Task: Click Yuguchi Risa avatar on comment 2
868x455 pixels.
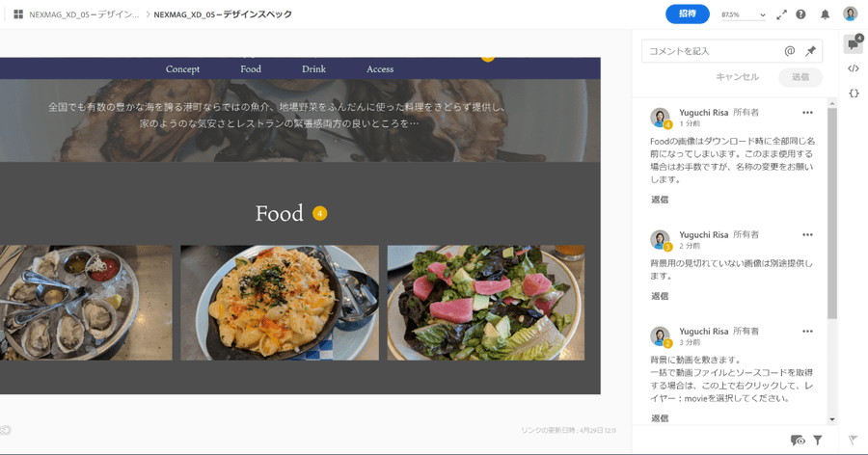Action: [x=660, y=336]
